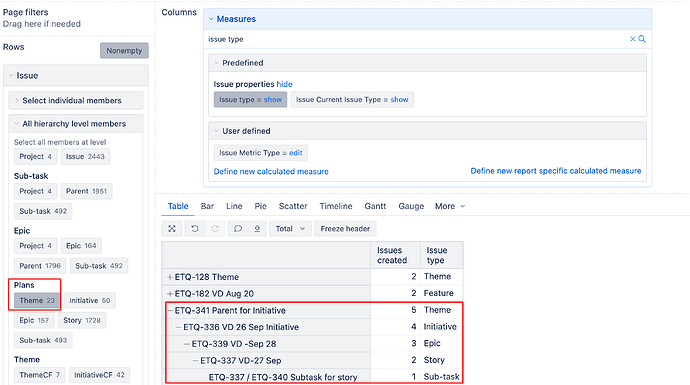Collapse the Predefined measures group
The image size is (690, 385).
[216, 63]
